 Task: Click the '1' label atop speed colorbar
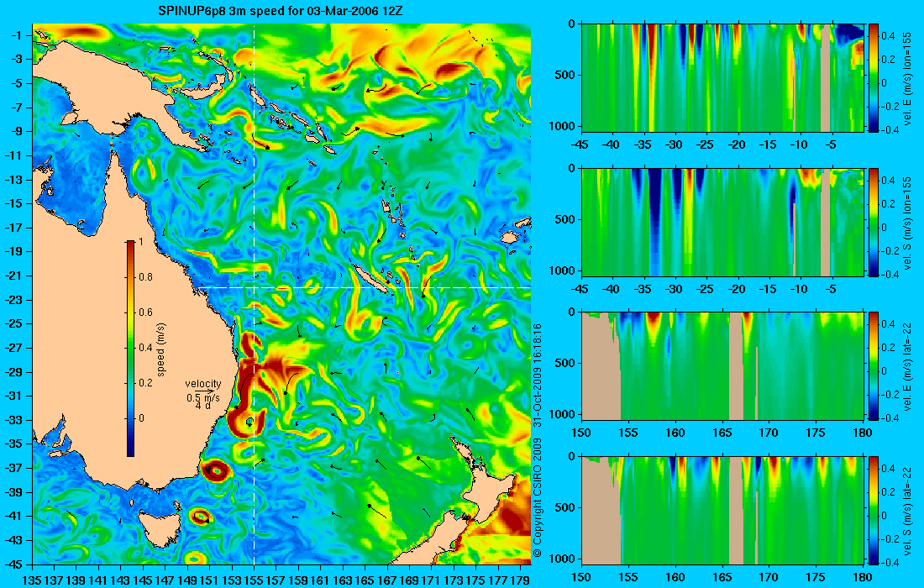click(140, 242)
